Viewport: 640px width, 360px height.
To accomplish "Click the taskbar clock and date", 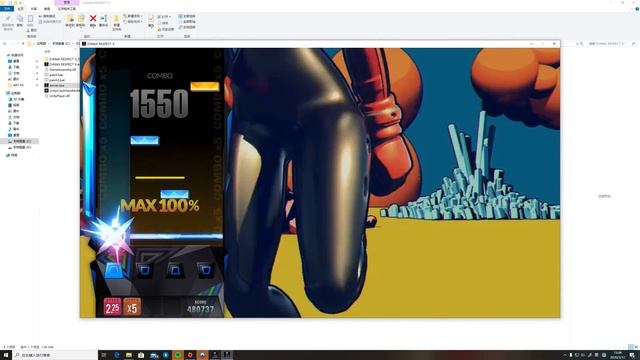I will (619, 355).
